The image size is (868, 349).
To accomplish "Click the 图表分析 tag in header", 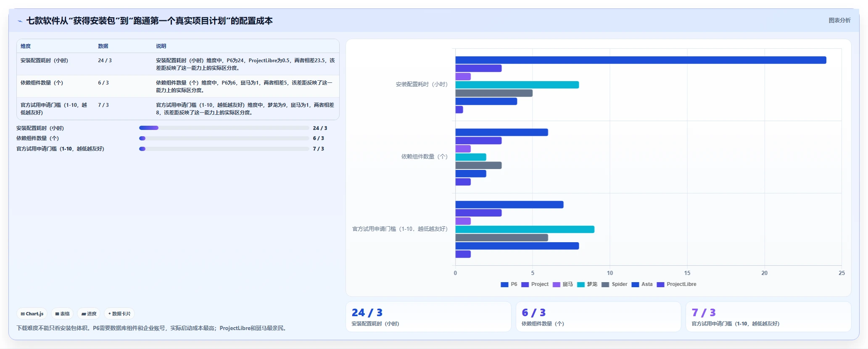I will pos(839,20).
